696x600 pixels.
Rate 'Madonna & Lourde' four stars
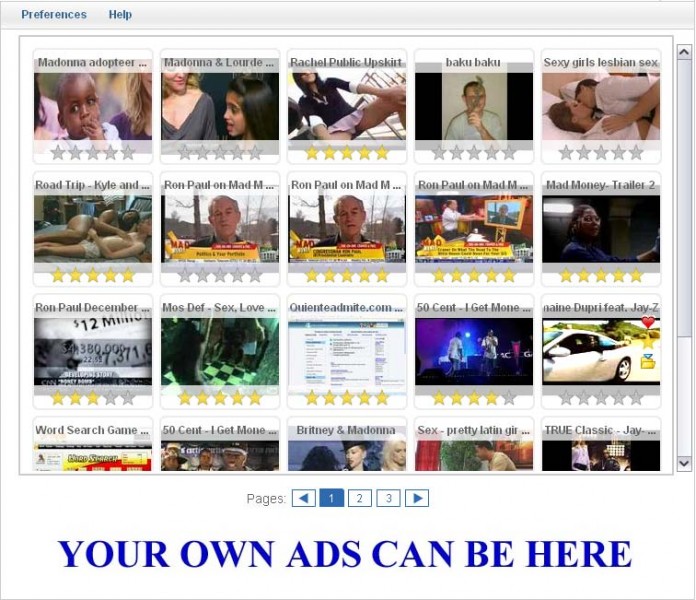click(237, 153)
